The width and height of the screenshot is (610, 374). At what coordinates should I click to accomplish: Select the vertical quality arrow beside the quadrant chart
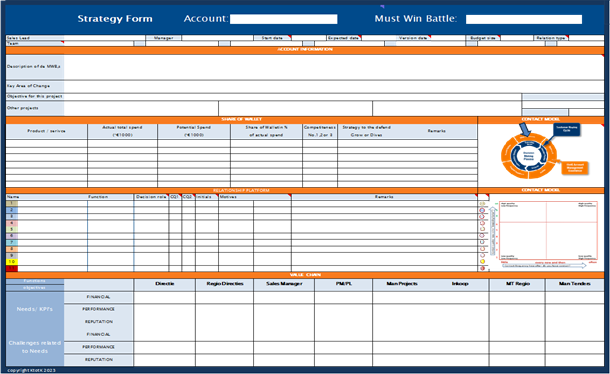pos(493,231)
